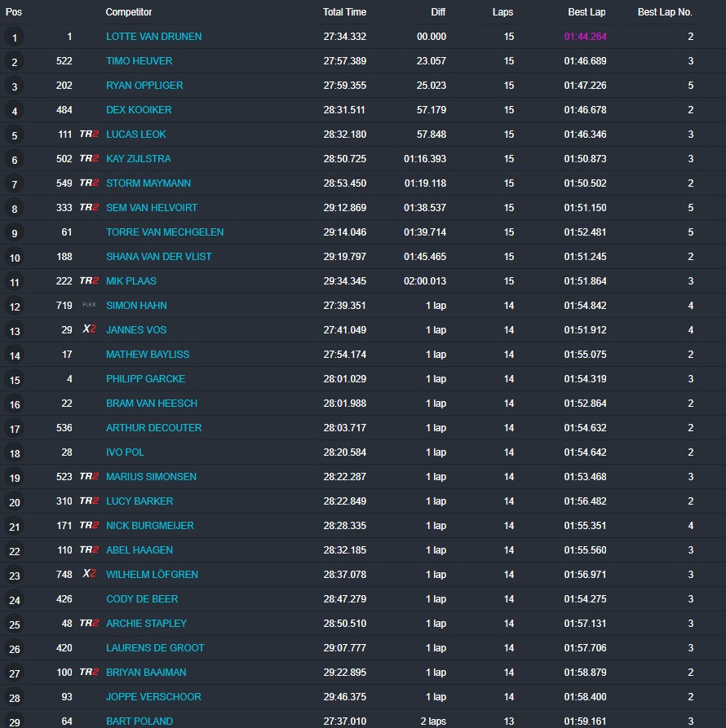The height and width of the screenshot is (728, 726).
Task: Click the X2 logo next to Jannes Vos
Action: click(89, 330)
